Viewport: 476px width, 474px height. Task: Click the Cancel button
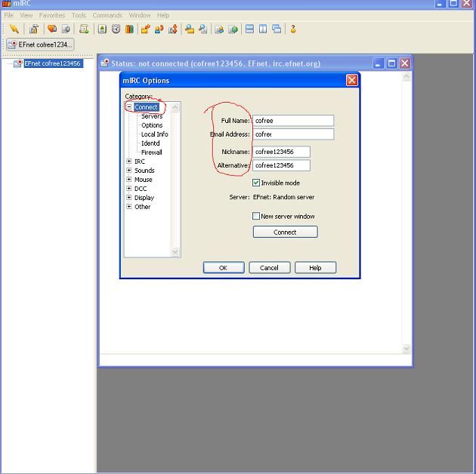(270, 268)
